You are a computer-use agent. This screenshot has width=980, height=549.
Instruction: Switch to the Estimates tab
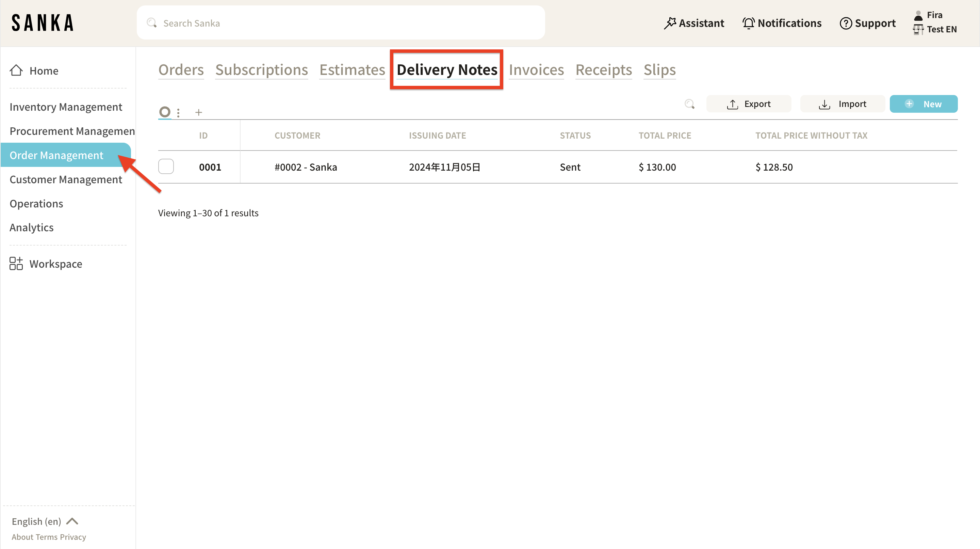352,70
